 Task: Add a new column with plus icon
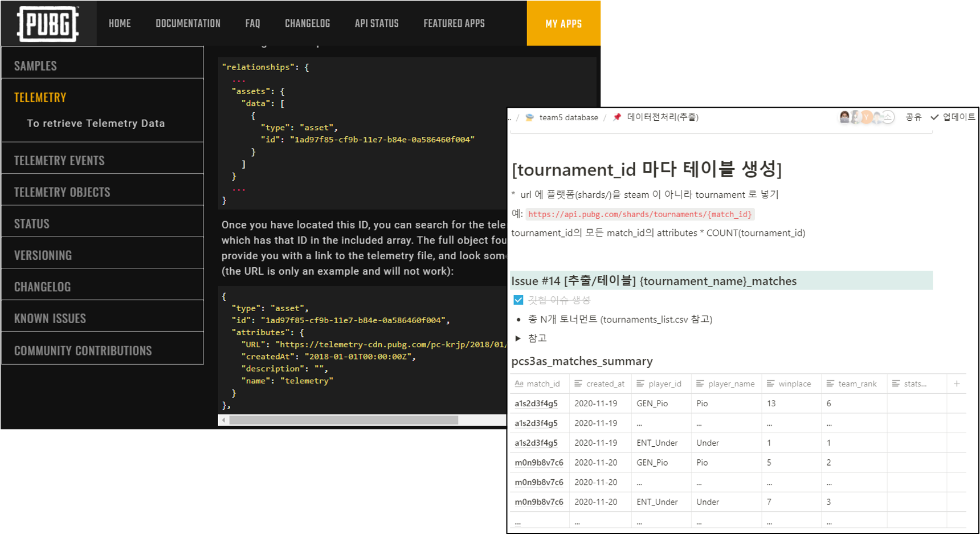click(x=957, y=384)
